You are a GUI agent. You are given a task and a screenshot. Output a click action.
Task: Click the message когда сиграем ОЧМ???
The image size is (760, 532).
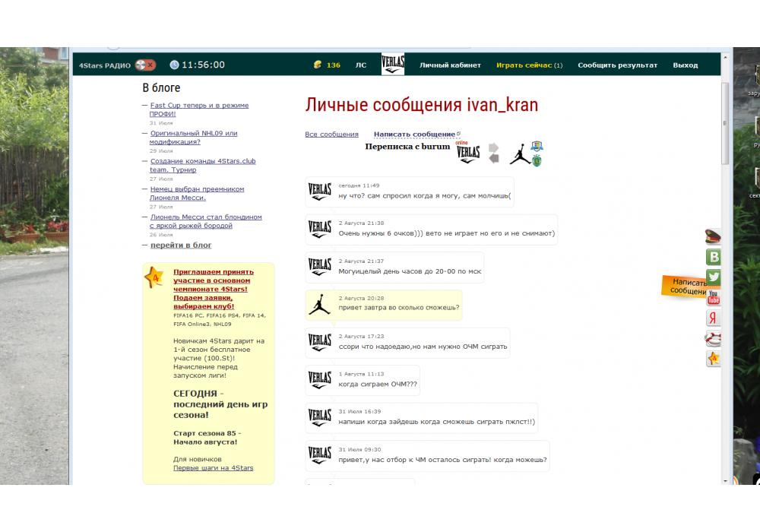(x=378, y=384)
